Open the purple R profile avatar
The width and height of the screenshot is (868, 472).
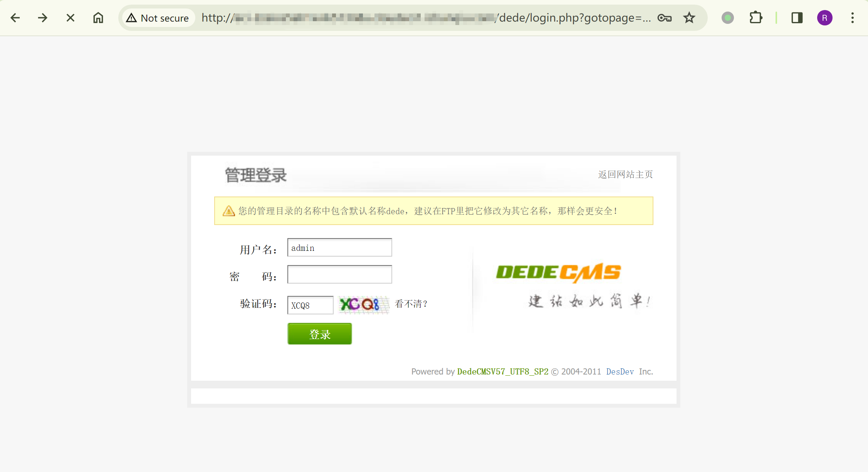point(824,18)
